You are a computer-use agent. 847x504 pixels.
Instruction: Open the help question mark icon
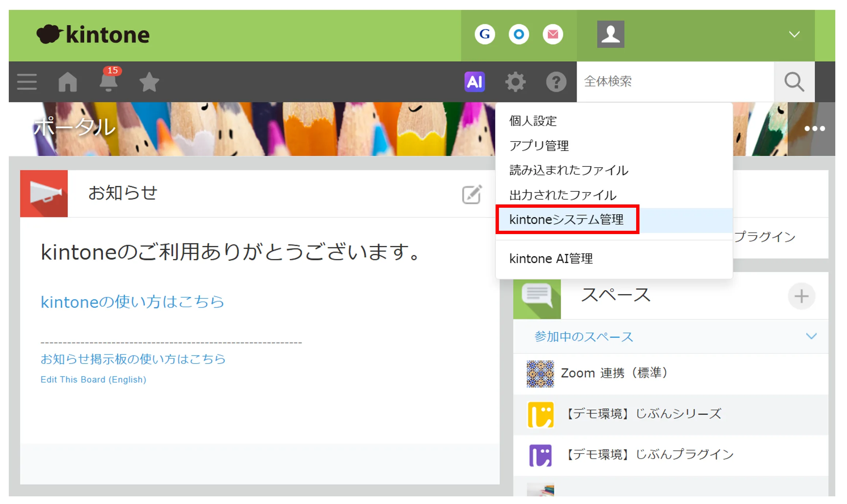[556, 82]
